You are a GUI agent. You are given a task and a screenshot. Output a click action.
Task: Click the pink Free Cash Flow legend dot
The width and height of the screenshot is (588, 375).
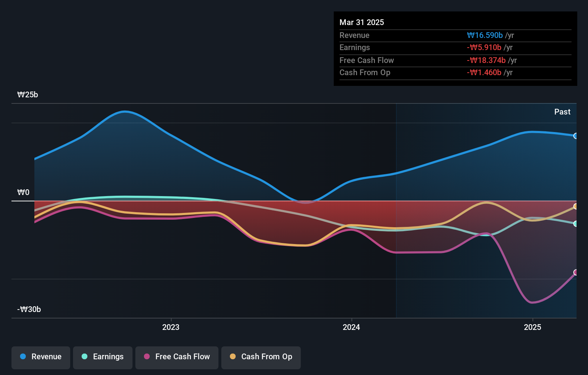click(147, 356)
